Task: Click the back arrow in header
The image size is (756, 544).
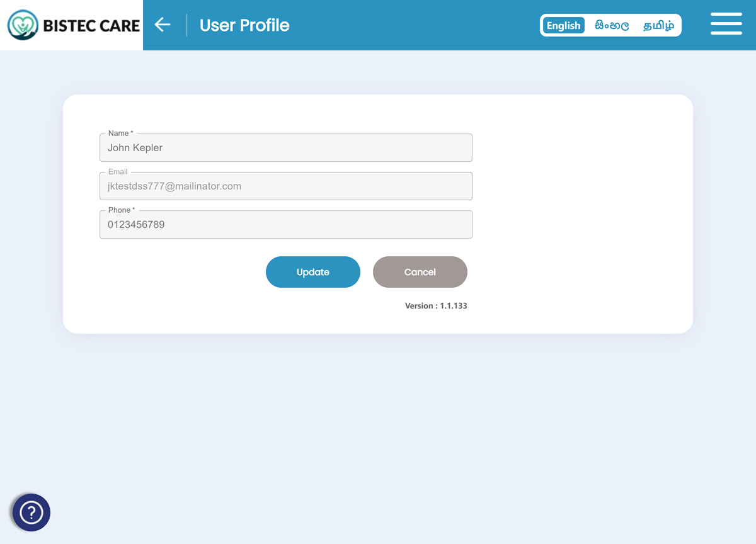Action: click(x=163, y=25)
